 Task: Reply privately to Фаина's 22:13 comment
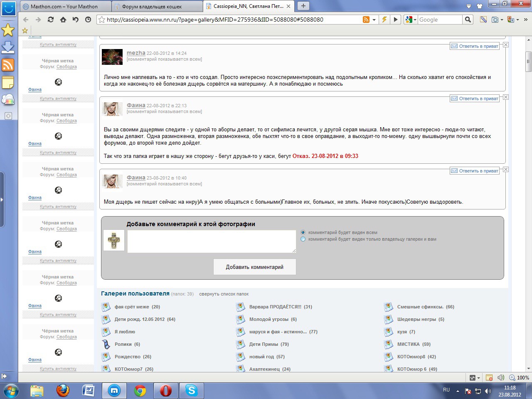tap(475, 99)
